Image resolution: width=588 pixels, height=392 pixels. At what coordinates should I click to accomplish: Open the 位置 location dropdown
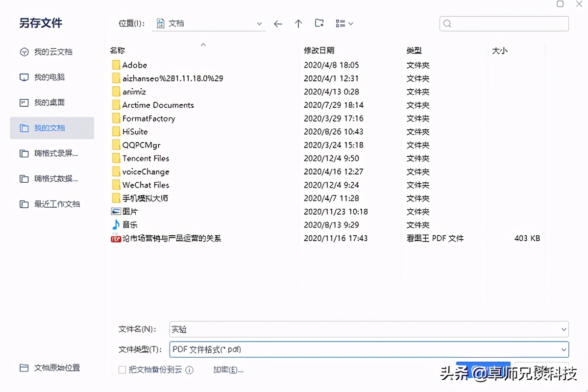point(259,23)
